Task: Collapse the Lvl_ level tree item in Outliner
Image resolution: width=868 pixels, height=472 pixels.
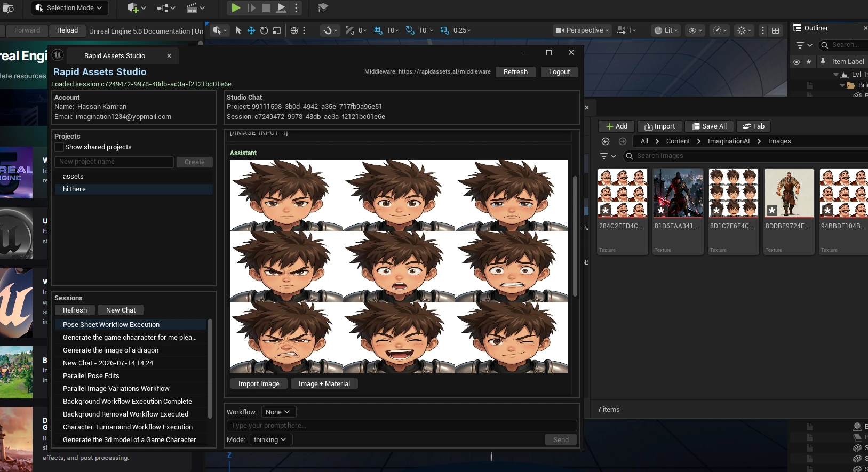Action: (836, 75)
